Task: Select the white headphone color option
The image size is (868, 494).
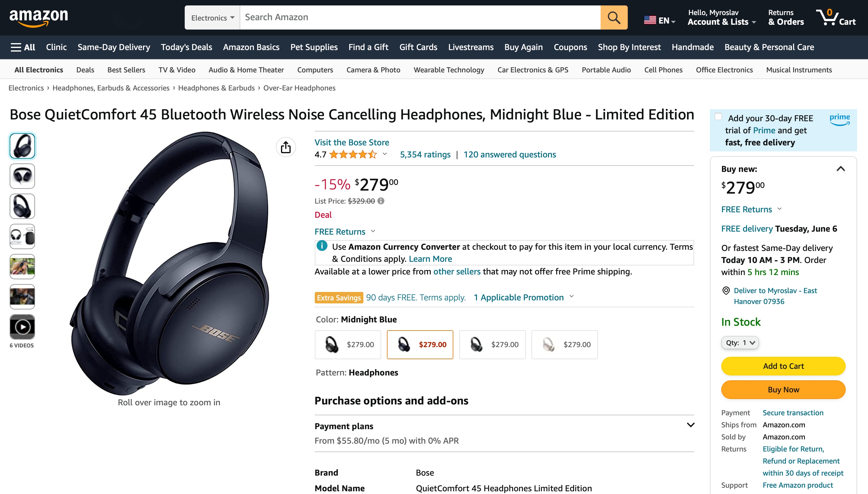Action: [x=564, y=344]
